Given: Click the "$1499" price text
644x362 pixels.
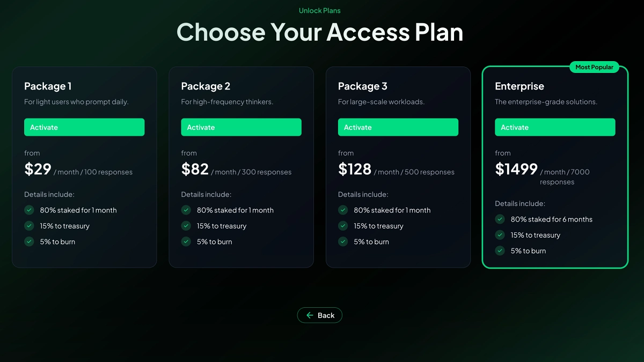Looking at the screenshot, I should click(x=516, y=169).
